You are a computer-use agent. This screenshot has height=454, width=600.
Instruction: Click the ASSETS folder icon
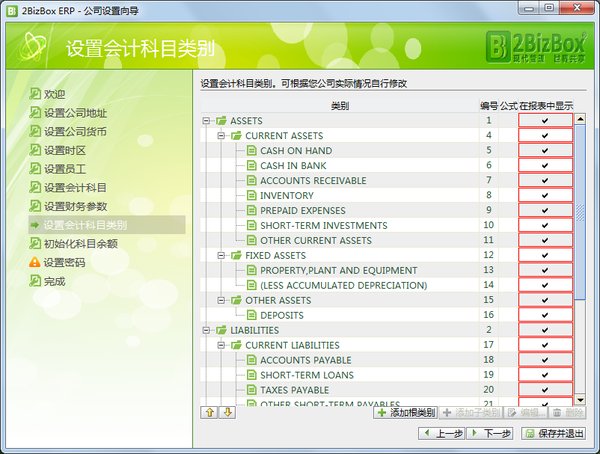click(221, 121)
